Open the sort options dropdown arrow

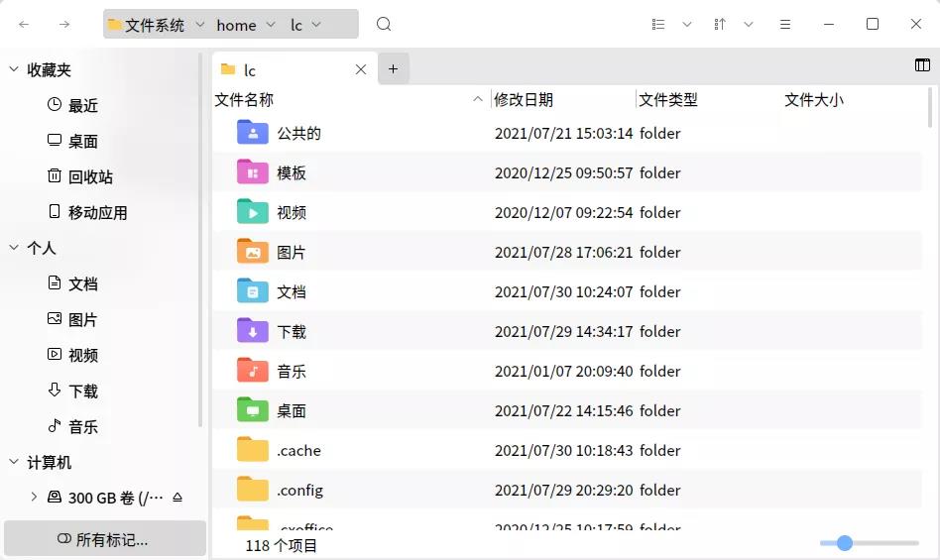tap(749, 25)
